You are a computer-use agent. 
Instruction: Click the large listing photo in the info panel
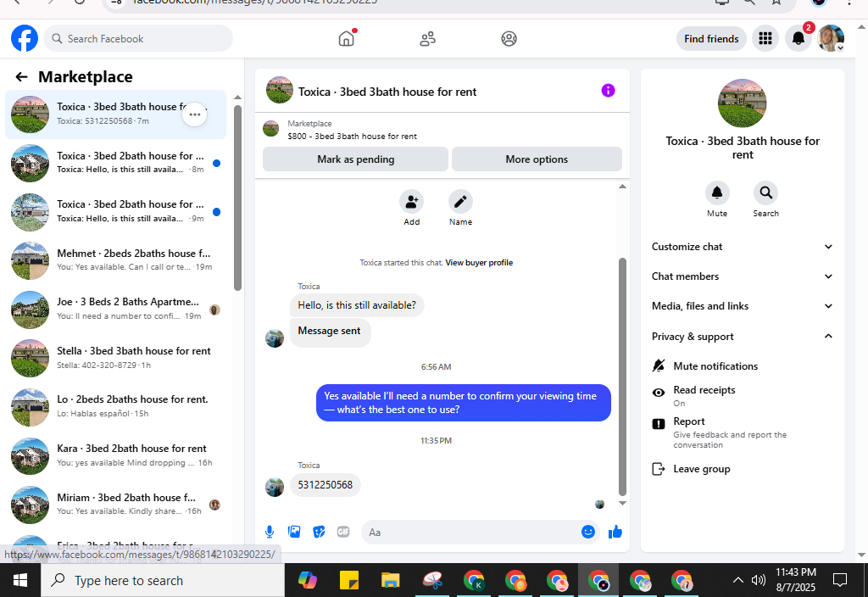point(742,103)
